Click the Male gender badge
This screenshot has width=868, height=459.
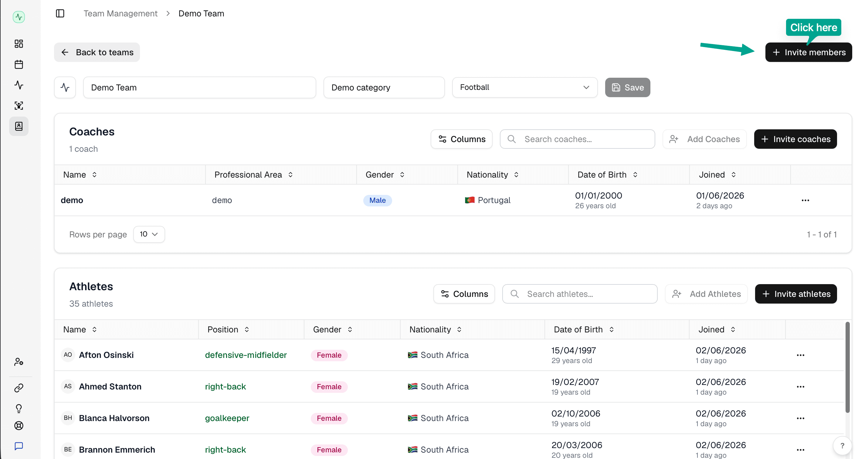[x=377, y=201]
